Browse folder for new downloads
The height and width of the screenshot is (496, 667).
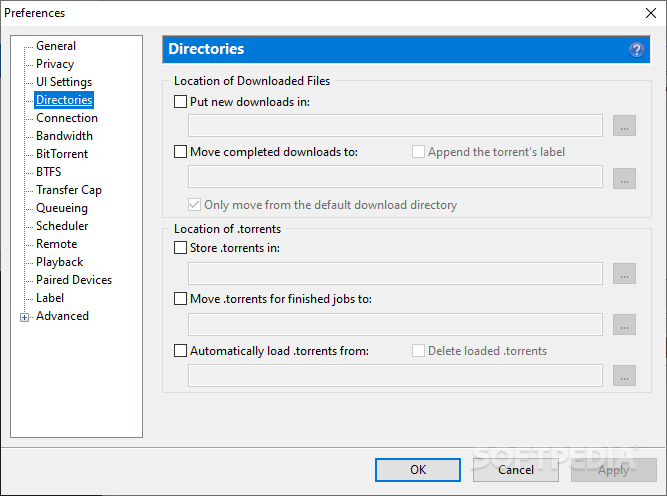(624, 126)
